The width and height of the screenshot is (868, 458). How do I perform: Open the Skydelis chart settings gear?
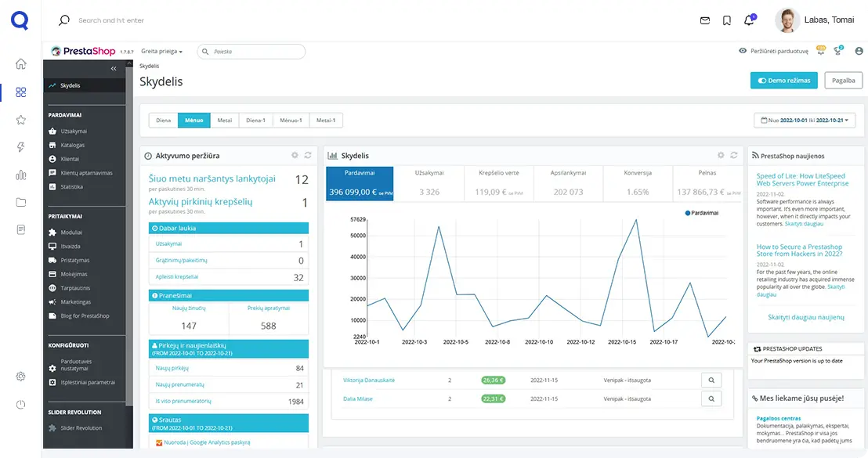coord(721,156)
